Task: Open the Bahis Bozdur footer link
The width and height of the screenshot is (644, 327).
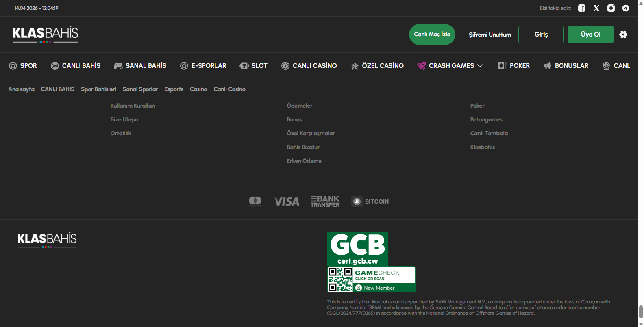Action: pos(303,147)
